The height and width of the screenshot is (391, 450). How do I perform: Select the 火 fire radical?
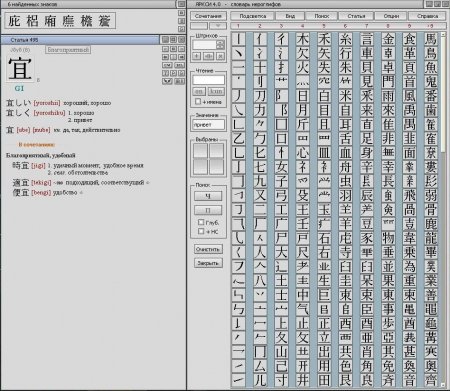coord(302,68)
